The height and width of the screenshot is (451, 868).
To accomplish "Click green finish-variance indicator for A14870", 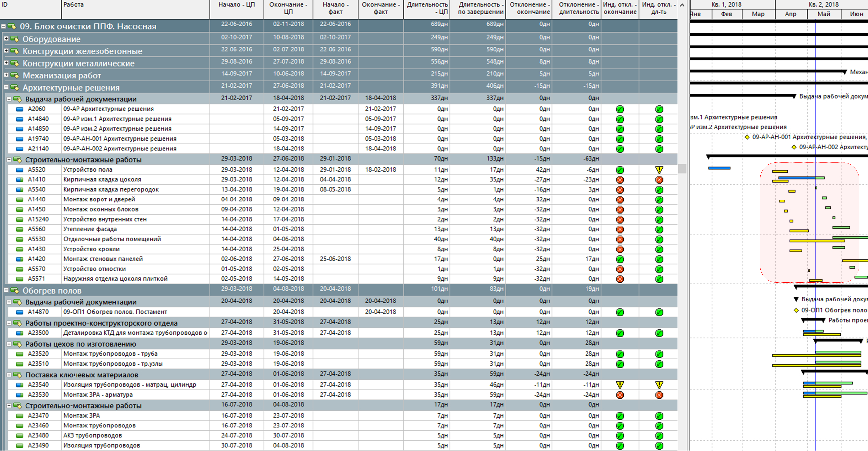I will (x=620, y=312).
